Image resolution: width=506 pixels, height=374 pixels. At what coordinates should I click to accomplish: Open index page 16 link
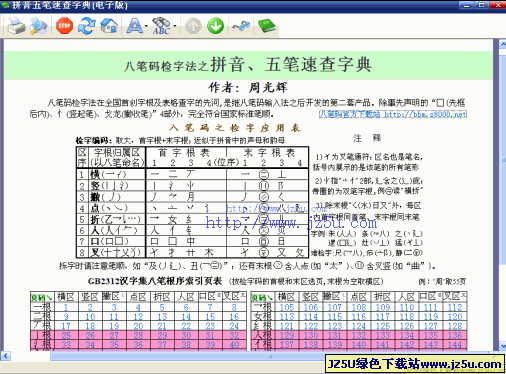(234, 317)
